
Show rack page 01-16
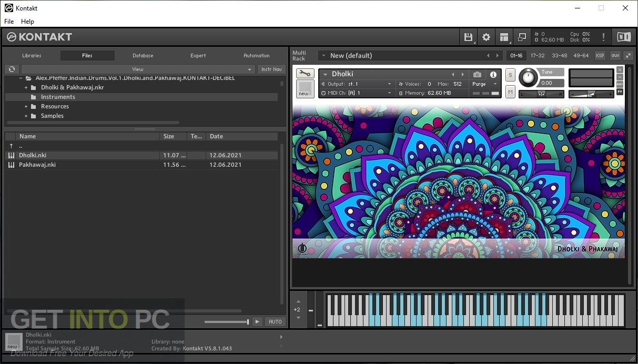coord(517,55)
